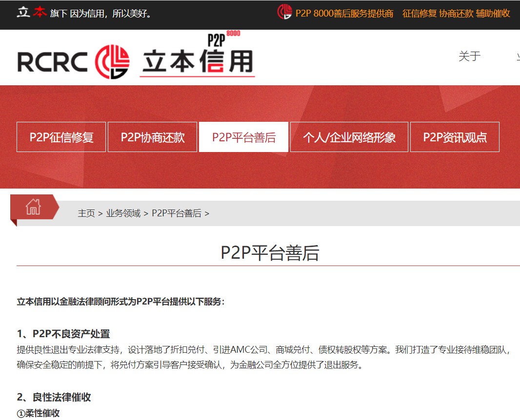
Task: Click the RCRC text logo
Action: coord(53,62)
